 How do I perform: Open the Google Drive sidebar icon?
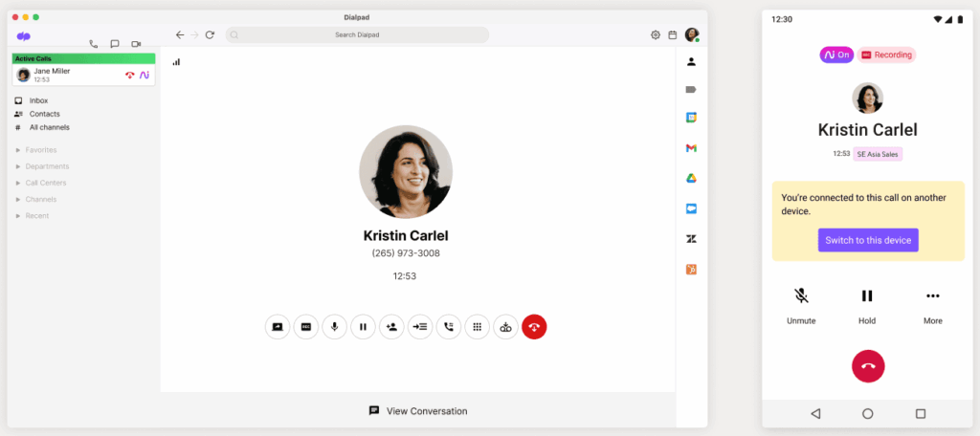[x=691, y=178]
